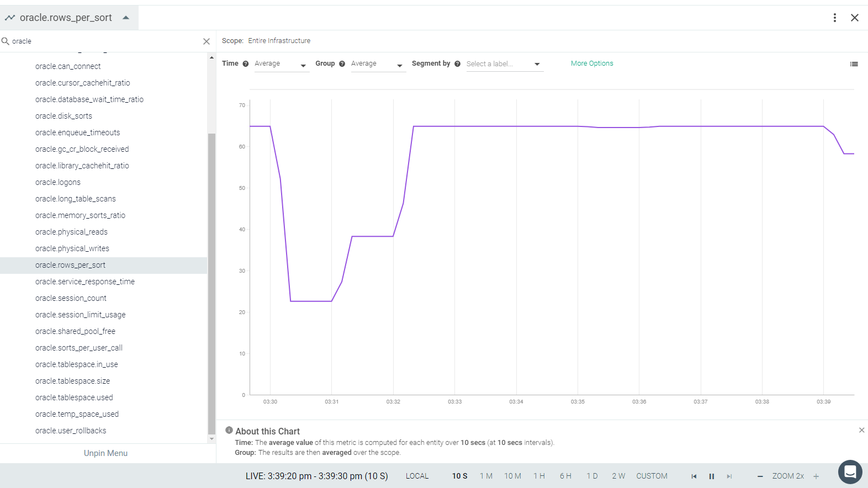Dismiss the About this Chart panel
Screen dimensions: 868x488
[861, 430]
